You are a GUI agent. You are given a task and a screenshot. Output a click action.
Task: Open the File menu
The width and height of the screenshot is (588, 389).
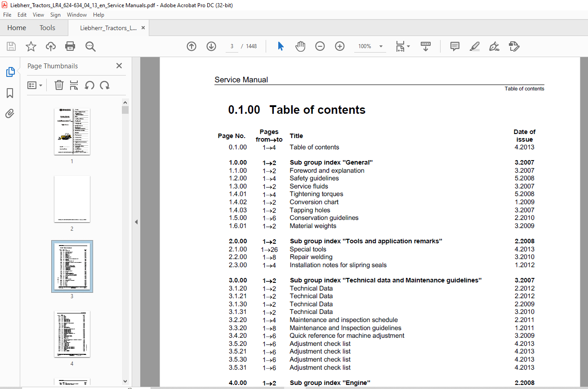(x=7, y=15)
